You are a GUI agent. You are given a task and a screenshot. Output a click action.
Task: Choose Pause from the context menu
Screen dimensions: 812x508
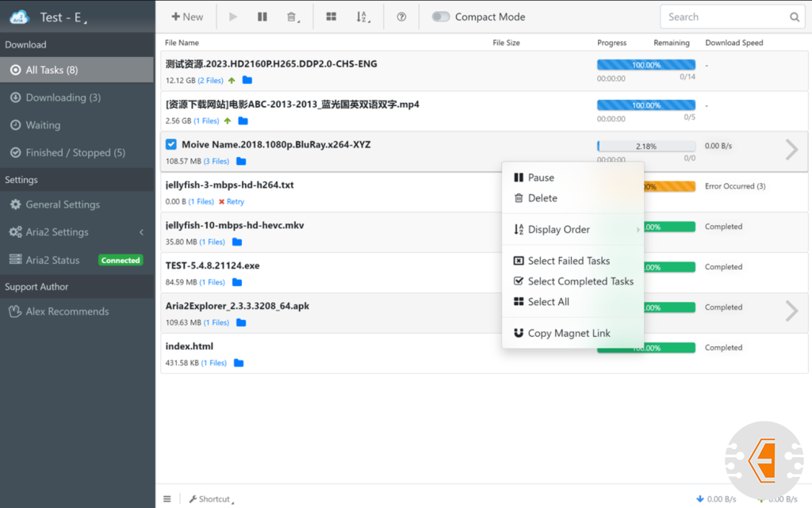(x=541, y=178)
